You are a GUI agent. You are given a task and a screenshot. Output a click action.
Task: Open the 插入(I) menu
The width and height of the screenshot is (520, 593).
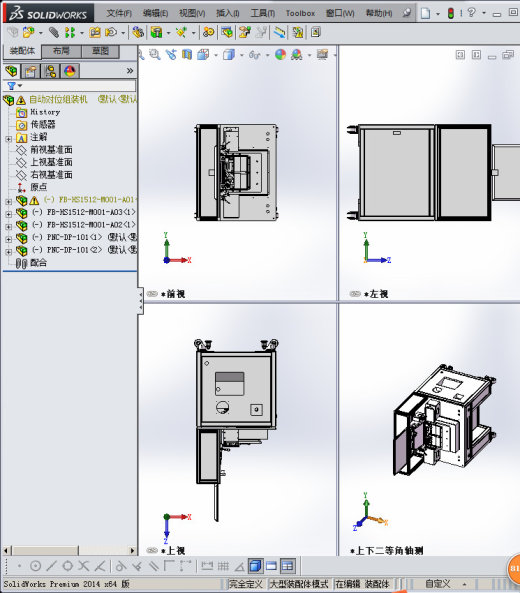[x=228, y=13]
